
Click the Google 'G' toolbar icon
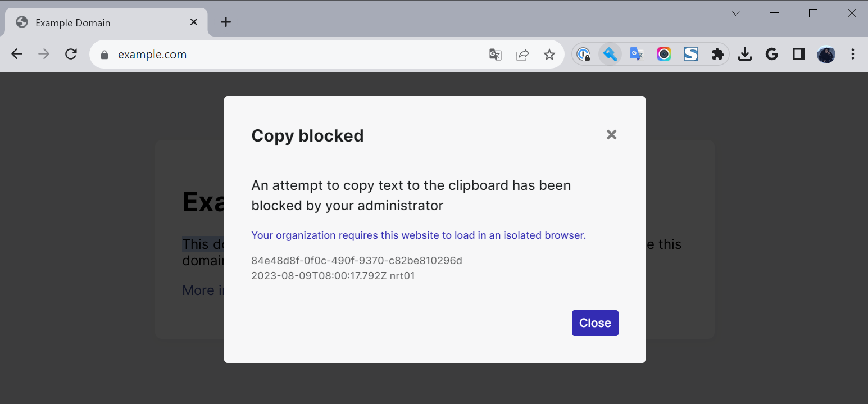coord(771,54)
